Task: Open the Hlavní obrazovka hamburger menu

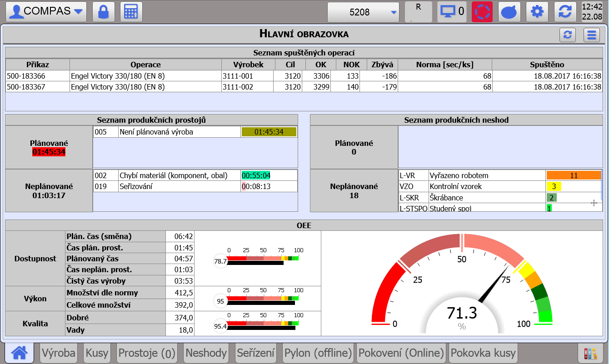Action: tap(591, 35)
